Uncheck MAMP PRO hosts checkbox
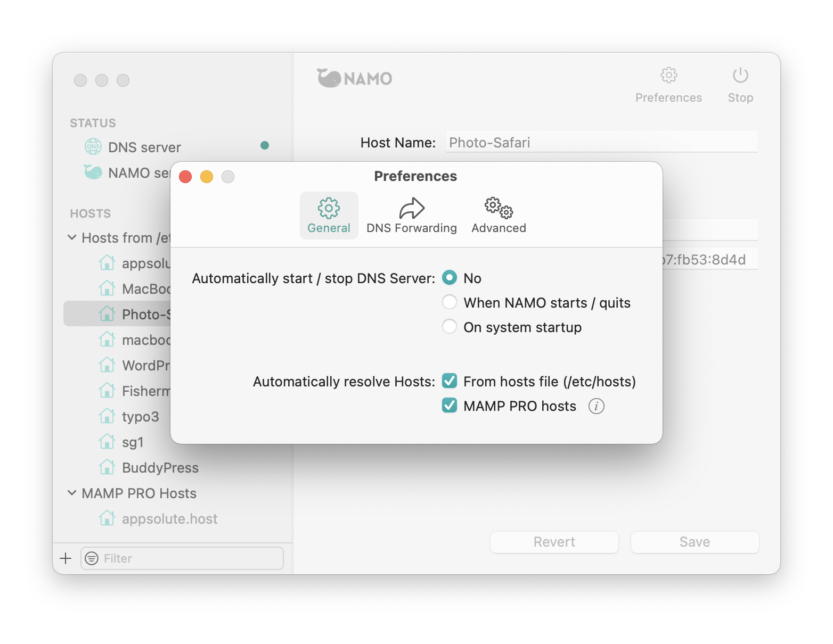The width and height of the screenshot is (833, 644). pyautogui.click(x=450, y=405)
